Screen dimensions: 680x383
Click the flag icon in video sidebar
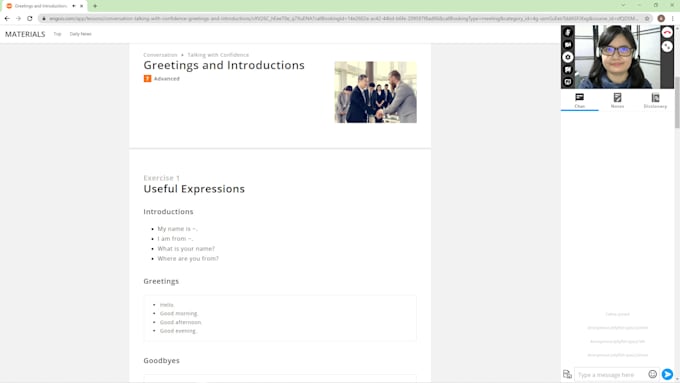(x=568, y=69)
